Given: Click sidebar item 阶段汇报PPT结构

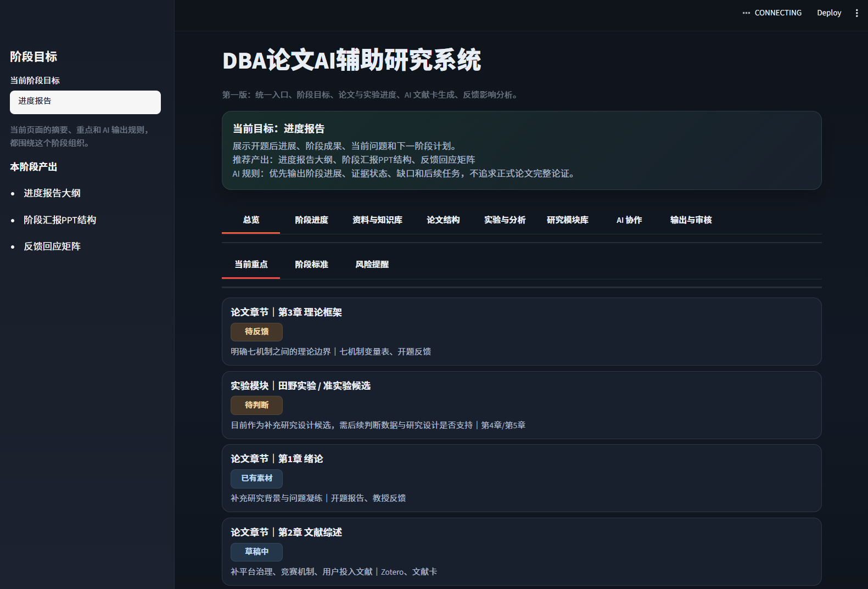Looking at the screenshot, I should (x=60, y=220).
